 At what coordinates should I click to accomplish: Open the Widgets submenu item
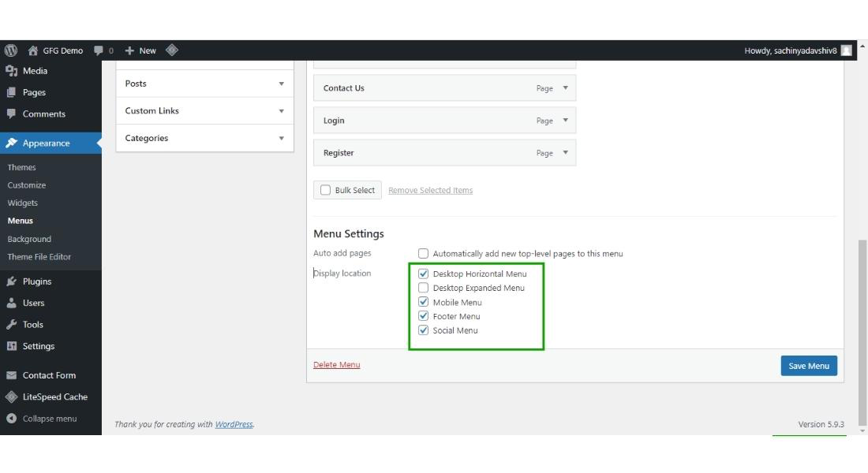click(23, 203)
